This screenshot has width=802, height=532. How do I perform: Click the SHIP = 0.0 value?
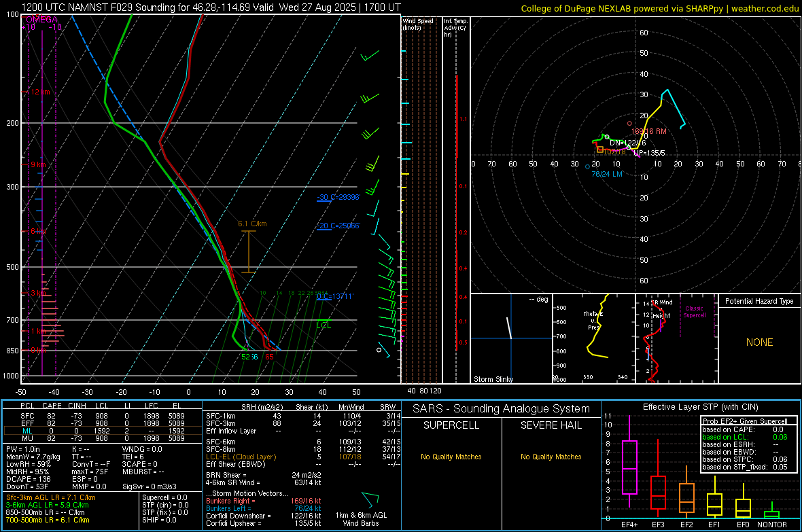tap(159, 520)
